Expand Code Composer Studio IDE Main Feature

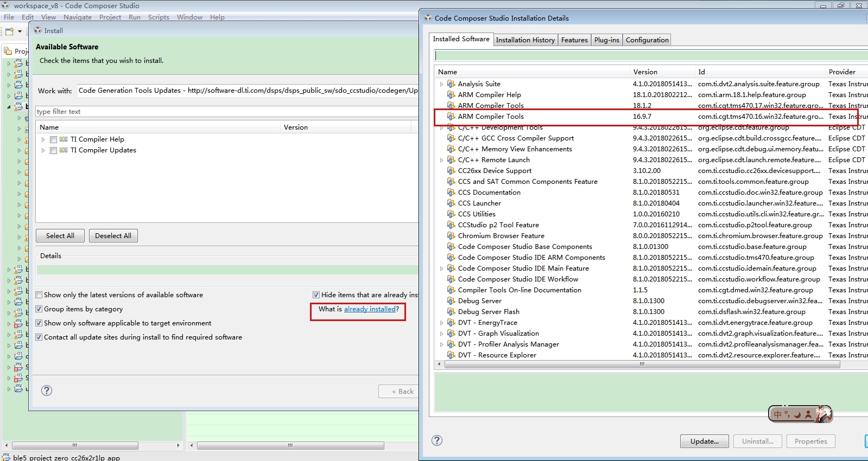tap(441, 268)
